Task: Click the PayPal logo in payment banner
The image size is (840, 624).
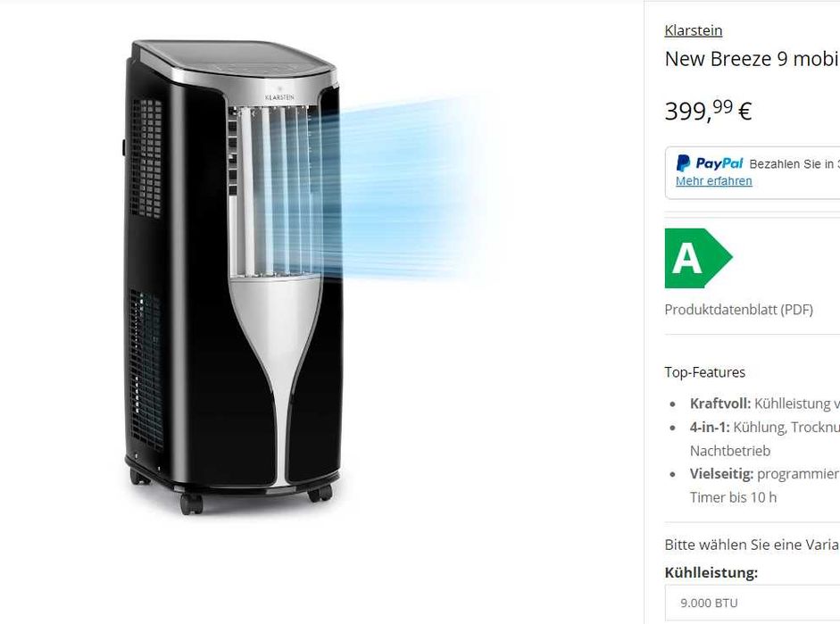Action: click(x=710, y=162)
